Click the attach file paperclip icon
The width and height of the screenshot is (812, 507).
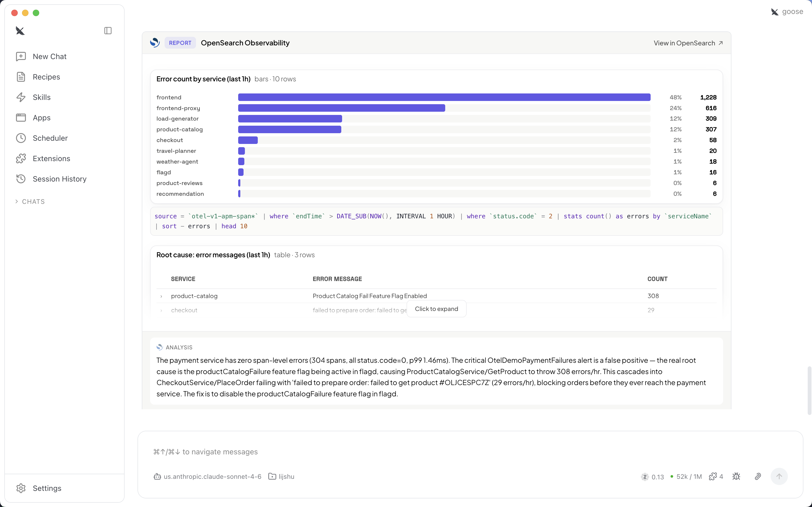(758, 476)
